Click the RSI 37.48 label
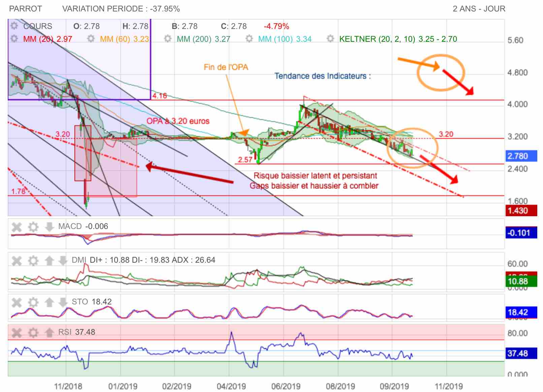The image size is (543, 392). (77, 332)
